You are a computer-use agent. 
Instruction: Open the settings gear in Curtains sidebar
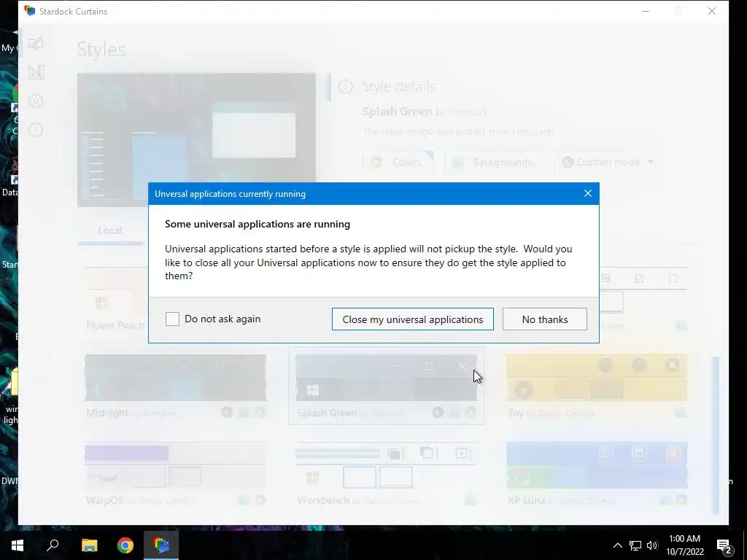pyautogui.click(x=36, y=101)
